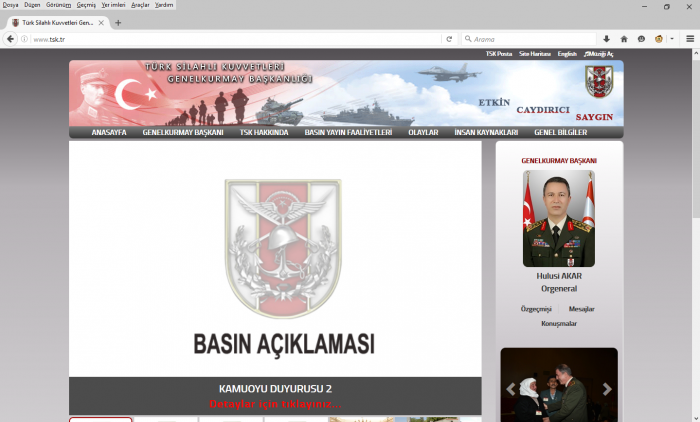The height and width of the screenshot is (422, 700).
Task: Click the page's vertical scrollbar up arrow
Action: (x=696, y=54)
